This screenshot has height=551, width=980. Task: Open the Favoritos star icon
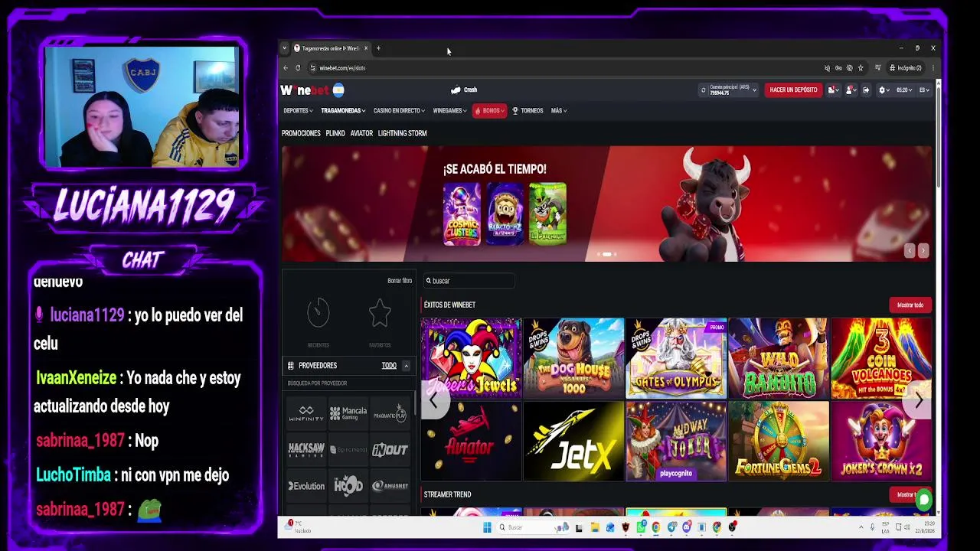(380, 312)
